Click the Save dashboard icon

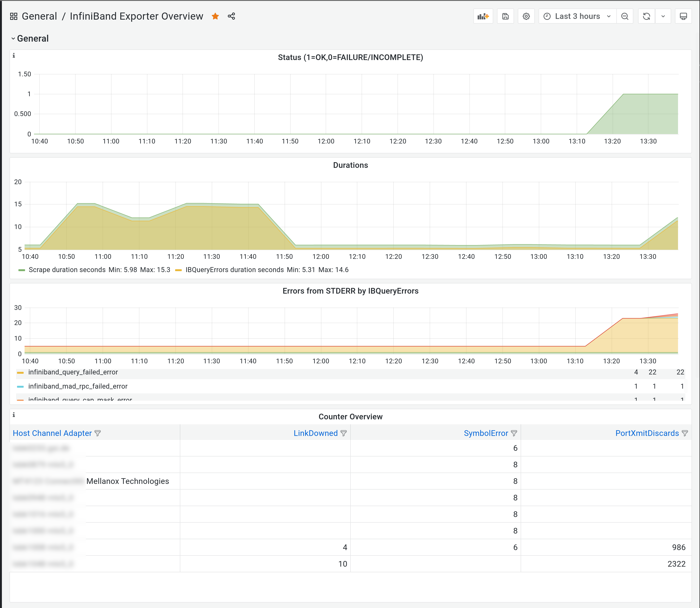(505, 16)
